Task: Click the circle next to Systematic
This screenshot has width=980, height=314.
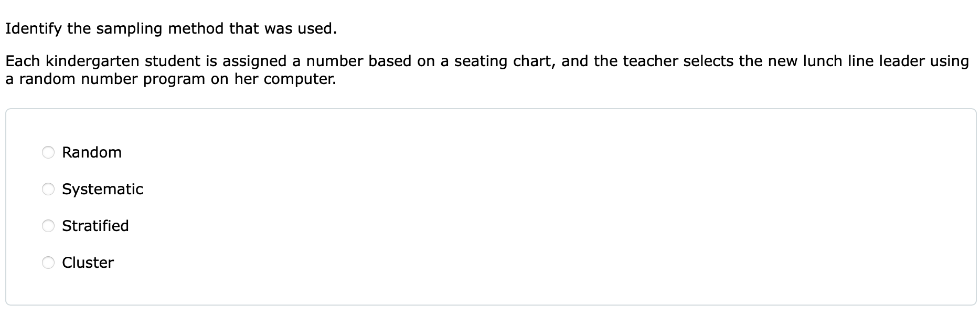Action: point(49,190)
